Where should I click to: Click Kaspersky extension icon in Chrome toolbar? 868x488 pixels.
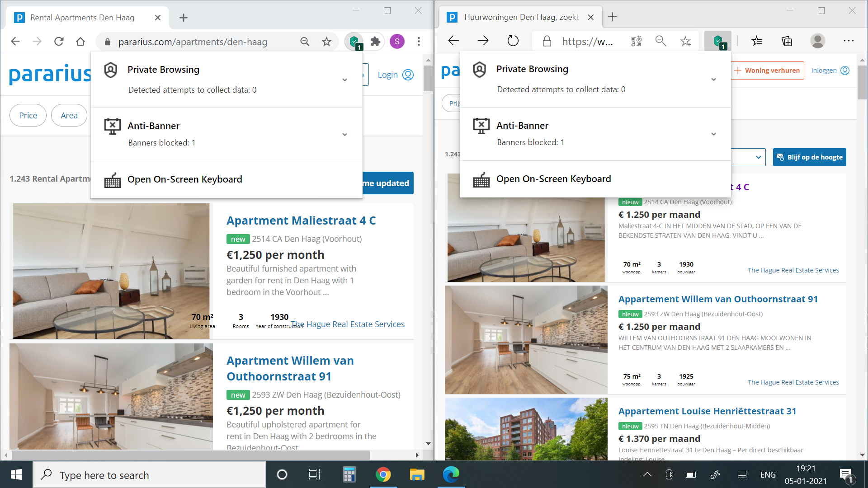(354, 42)
